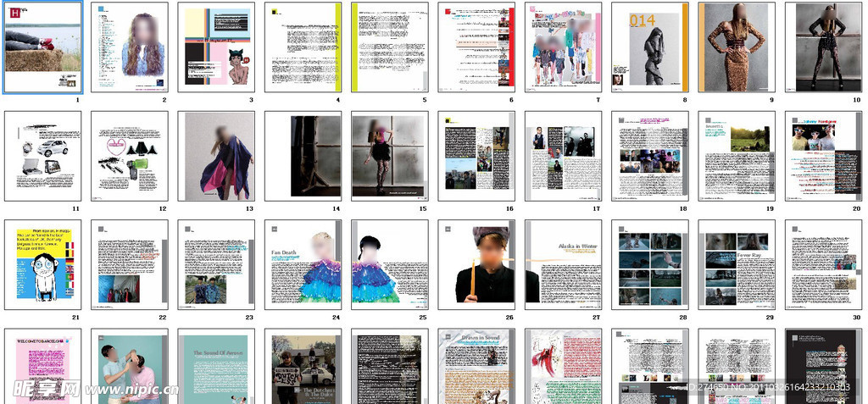868x404 pixels.
Task: Select the page 1 cover thumbnail with red H logo
Action: click(43, 47)
